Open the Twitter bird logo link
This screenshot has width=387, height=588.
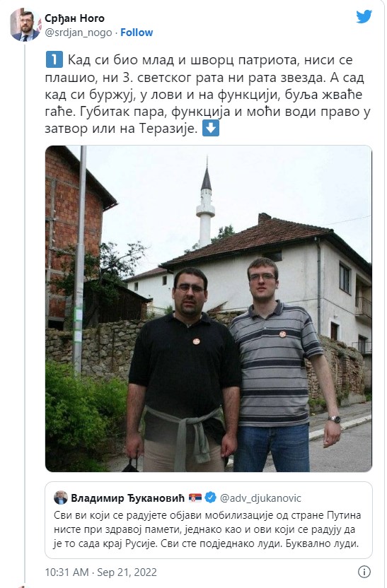[364, 16]
